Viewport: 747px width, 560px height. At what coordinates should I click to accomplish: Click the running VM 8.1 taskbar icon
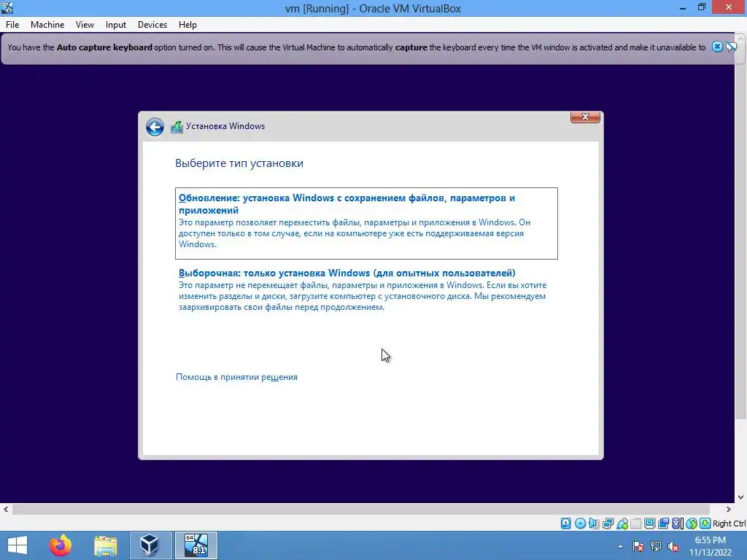(x=196, y=545)
